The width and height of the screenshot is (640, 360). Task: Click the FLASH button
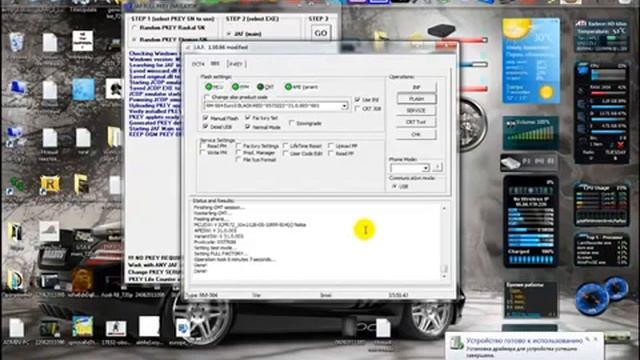pyautogui.click(x=416, y=99)
